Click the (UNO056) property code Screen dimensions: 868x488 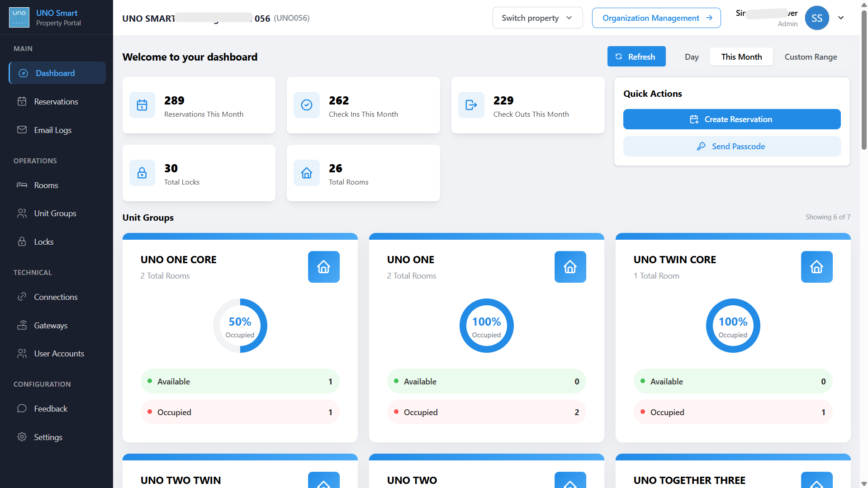point(292,18)
